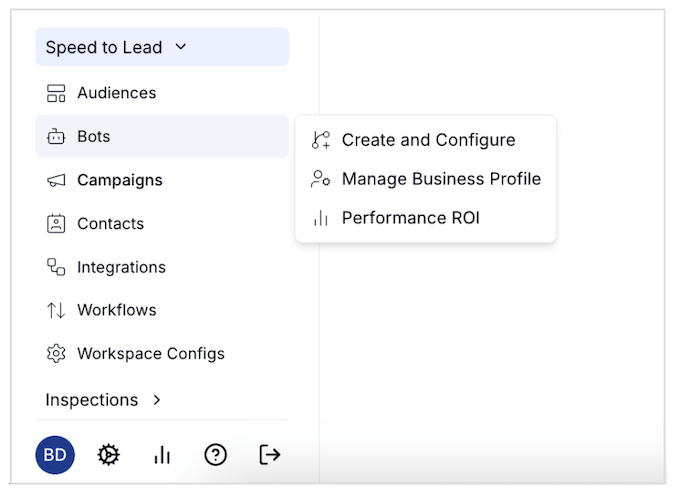Expand the Speed to Lead dropdown
This screenshot has width=680, height=495.
point(180,47)
